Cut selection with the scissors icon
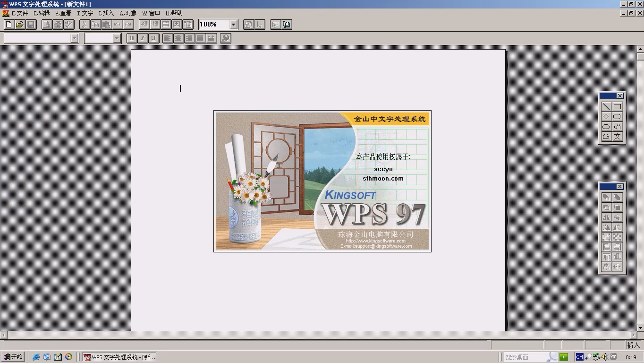 point(85,25)
